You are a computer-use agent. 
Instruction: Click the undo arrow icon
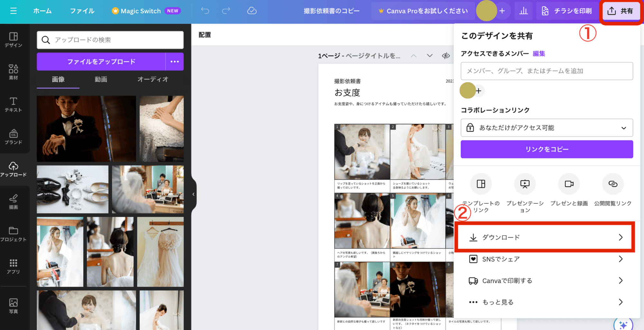205,11
